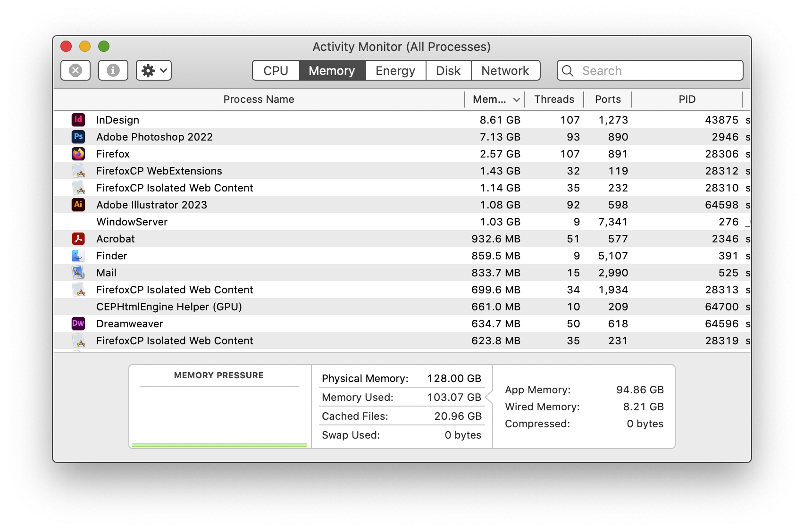804x532 pixels.
Task: Click the Adobe Photoshop 2022 process name
Action: click(154, 137)
